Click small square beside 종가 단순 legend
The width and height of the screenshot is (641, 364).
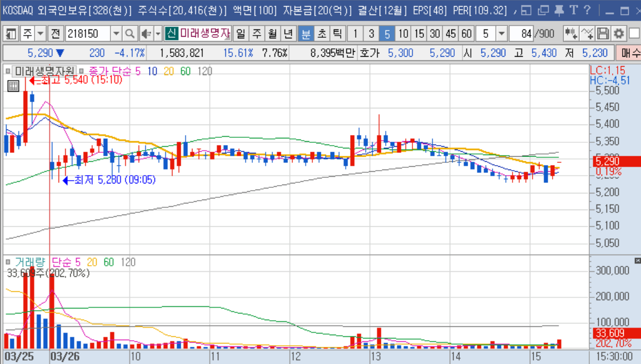point(81,71)
